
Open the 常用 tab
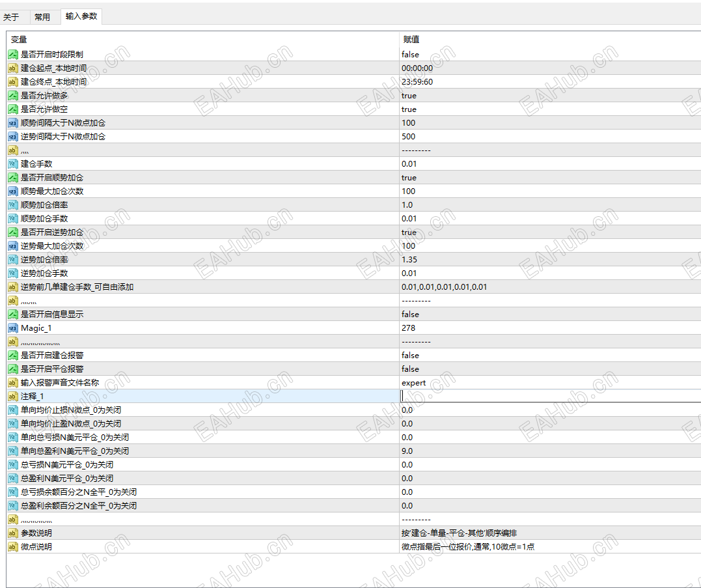coord(42,17)
